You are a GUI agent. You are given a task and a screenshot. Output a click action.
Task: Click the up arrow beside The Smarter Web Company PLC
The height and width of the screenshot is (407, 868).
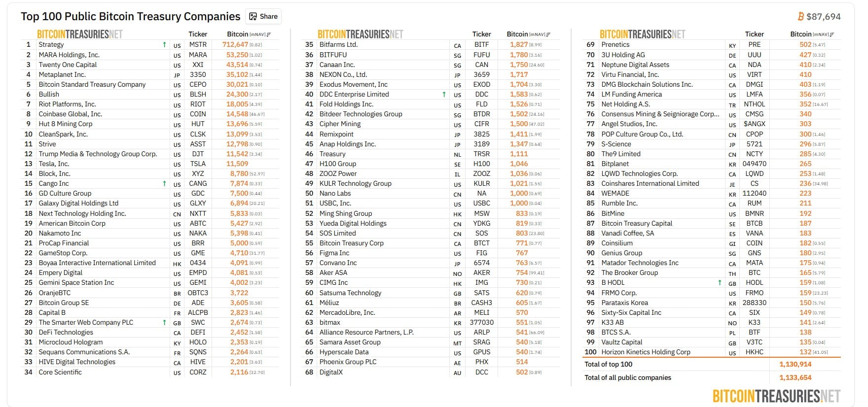[164, 323]
